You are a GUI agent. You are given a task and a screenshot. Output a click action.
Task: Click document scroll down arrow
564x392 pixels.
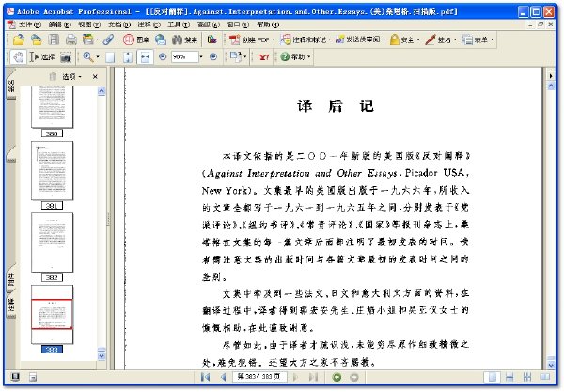551,366
